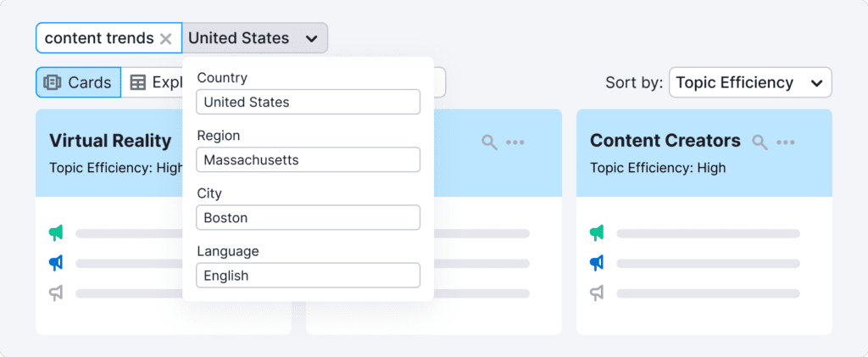Viewport: 868px width, 357px height.
Task: Click the Language field showing English
Action: pos(308,275)
